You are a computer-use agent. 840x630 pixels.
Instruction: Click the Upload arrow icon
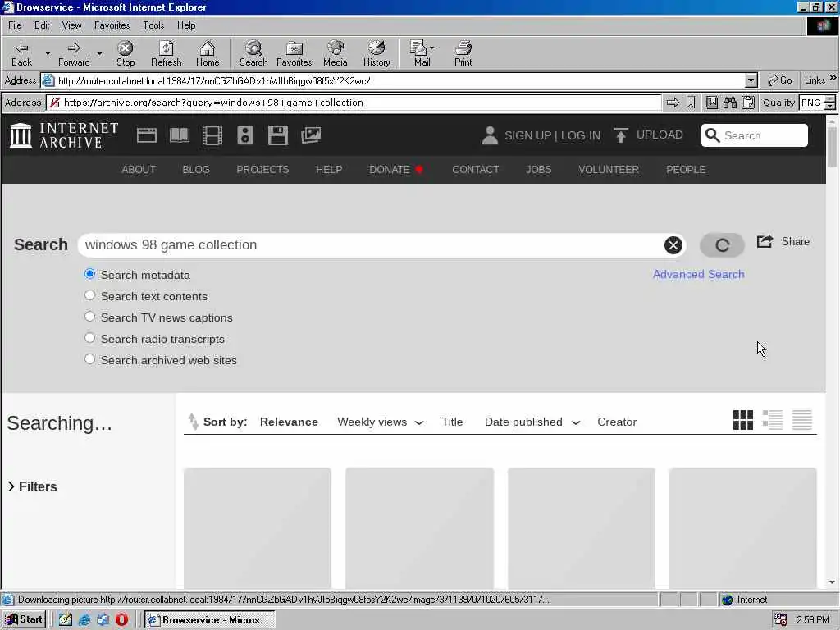[x=620, y=135]
